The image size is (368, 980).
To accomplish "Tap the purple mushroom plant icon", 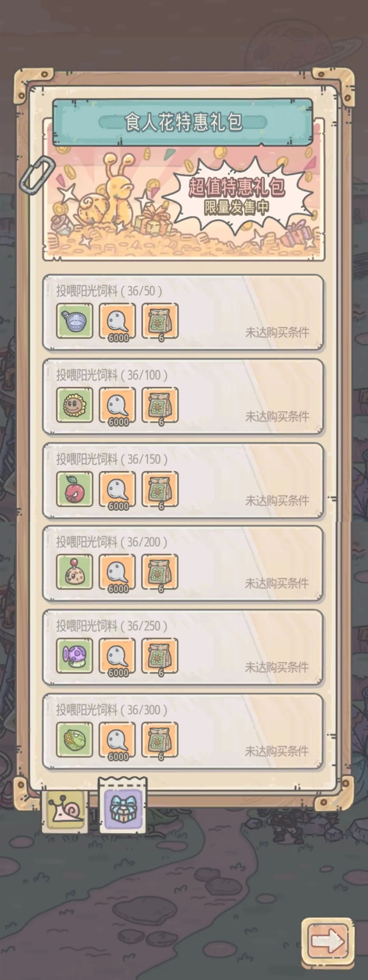I will 75,656.
